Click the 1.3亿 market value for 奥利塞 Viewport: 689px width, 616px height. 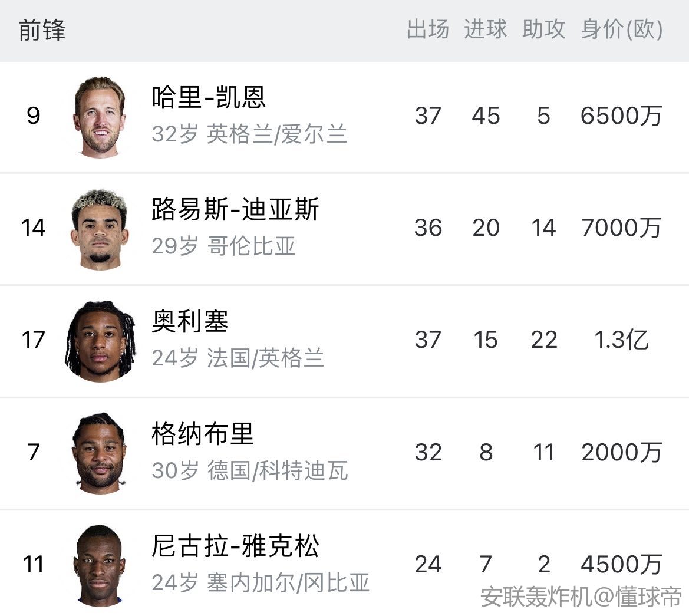click(x=621, y=340)
